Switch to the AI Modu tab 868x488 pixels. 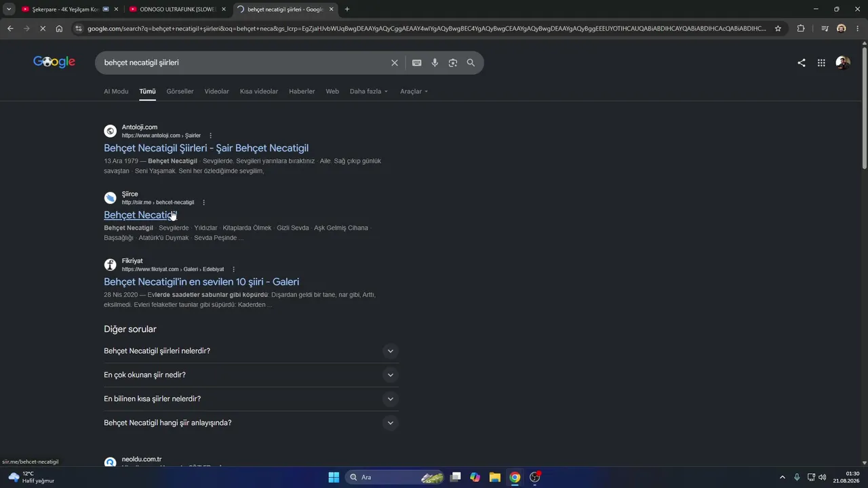click(x=116, y=91)
